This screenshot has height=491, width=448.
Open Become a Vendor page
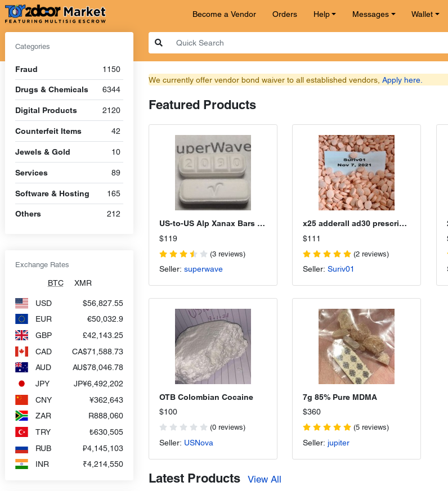pyautogui.click(x=224, y=15)
